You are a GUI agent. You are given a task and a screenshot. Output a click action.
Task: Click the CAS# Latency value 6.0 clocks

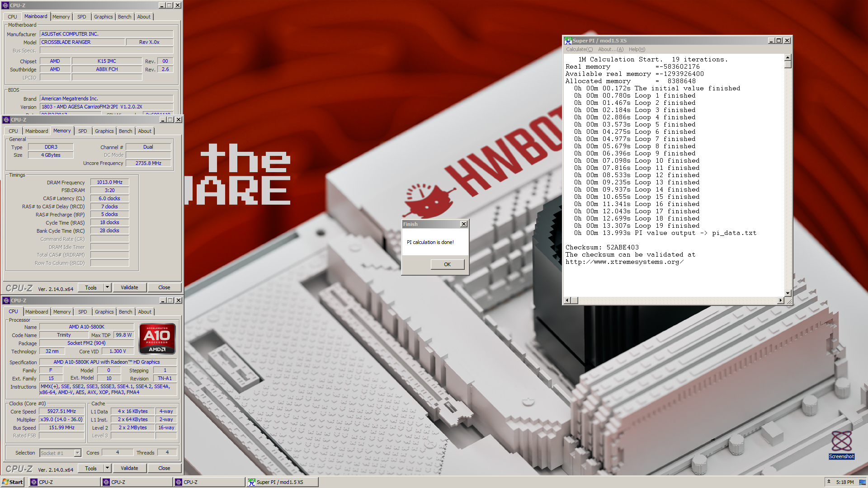click(x=109, y=198)
